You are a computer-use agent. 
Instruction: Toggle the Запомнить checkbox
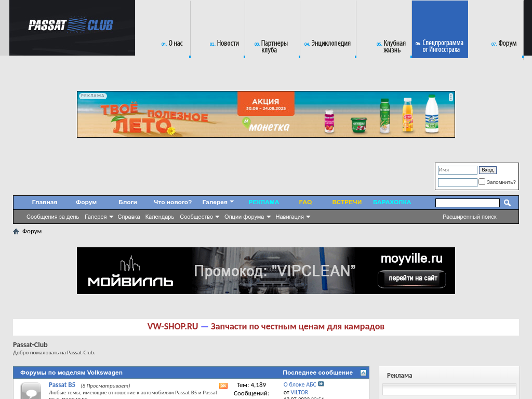coord(482,182)
